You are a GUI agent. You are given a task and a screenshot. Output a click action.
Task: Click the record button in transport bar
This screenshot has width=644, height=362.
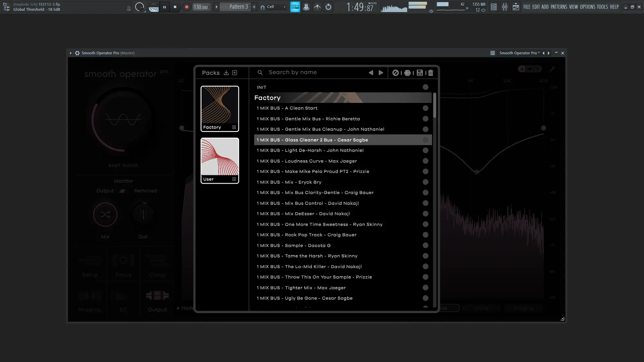click(x=186, y=7)
